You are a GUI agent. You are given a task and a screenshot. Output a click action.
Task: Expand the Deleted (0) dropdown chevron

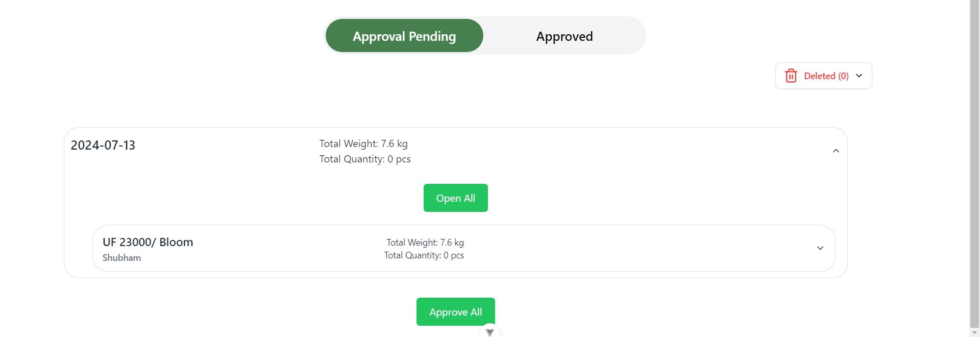coord(859,76)
